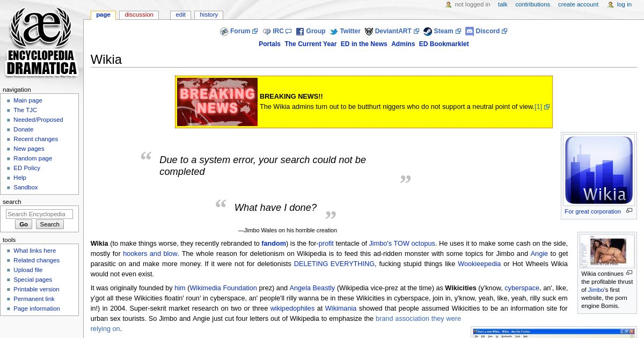Screen dimensions: 644x338
Task: Open the edit tab
Action: (x=180, y=14)
